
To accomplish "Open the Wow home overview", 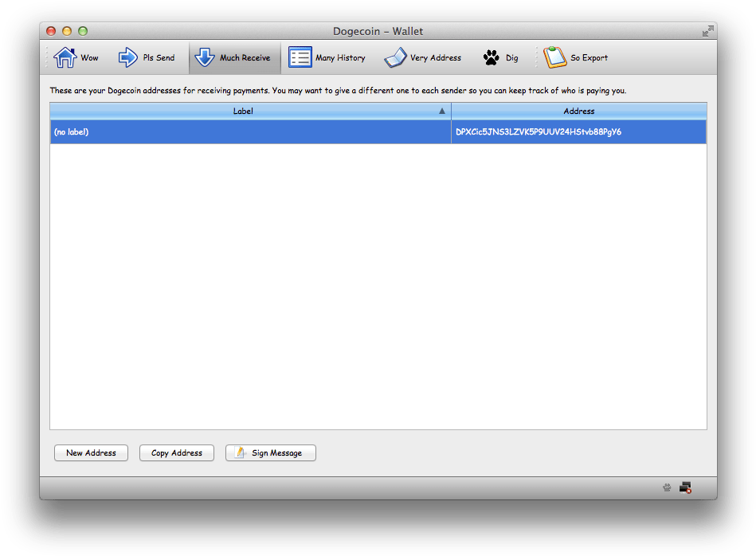I will (76, 58).
